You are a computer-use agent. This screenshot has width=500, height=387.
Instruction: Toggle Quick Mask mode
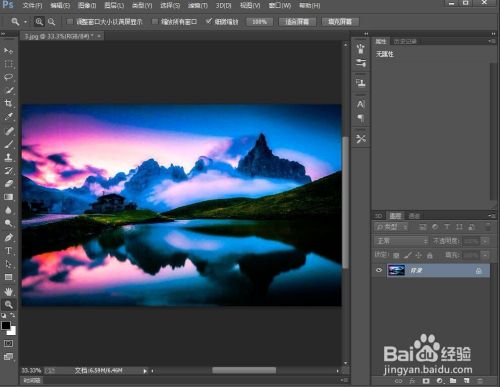8,343
